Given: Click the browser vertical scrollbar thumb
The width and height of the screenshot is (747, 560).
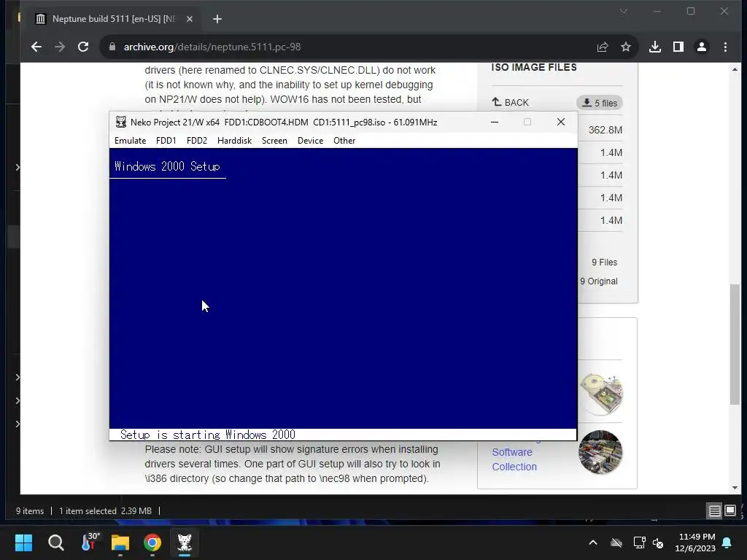Looking at the screenshot, I should click(x=735, y=344).
